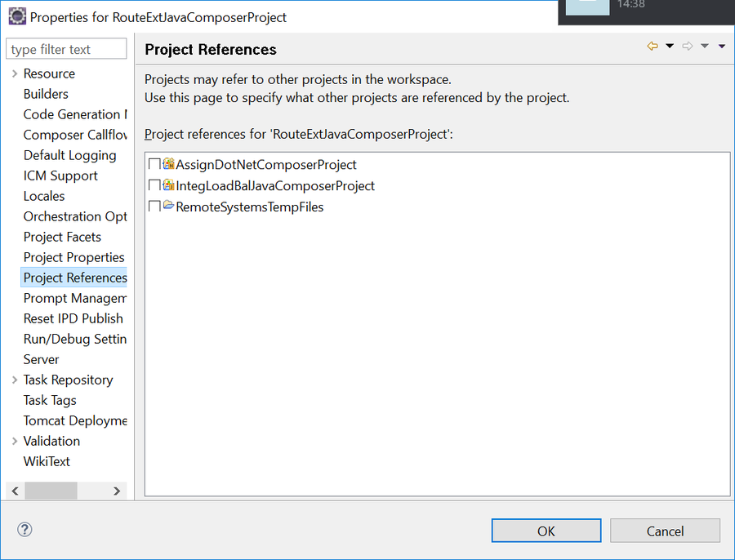
Task: Open Run/Debug Settings page
Action: [75, 339]
